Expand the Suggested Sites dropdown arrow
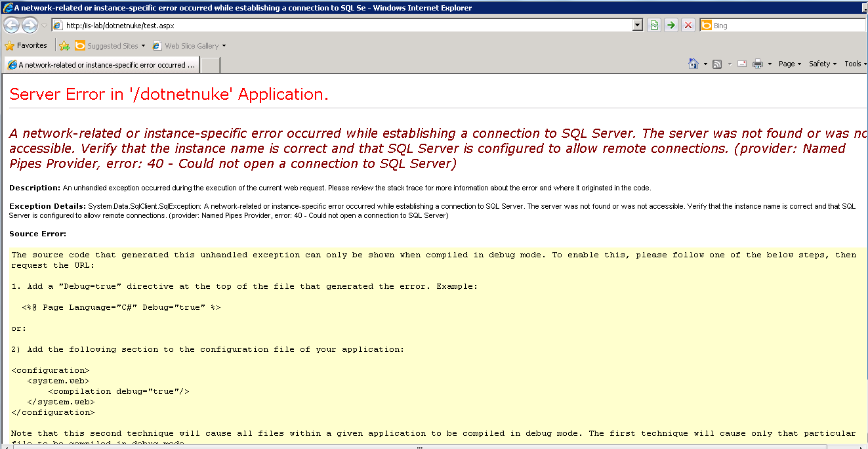Image resolution: width=868 pixels, height=449 pixels. pyautogui.click(x=143, y=46)
